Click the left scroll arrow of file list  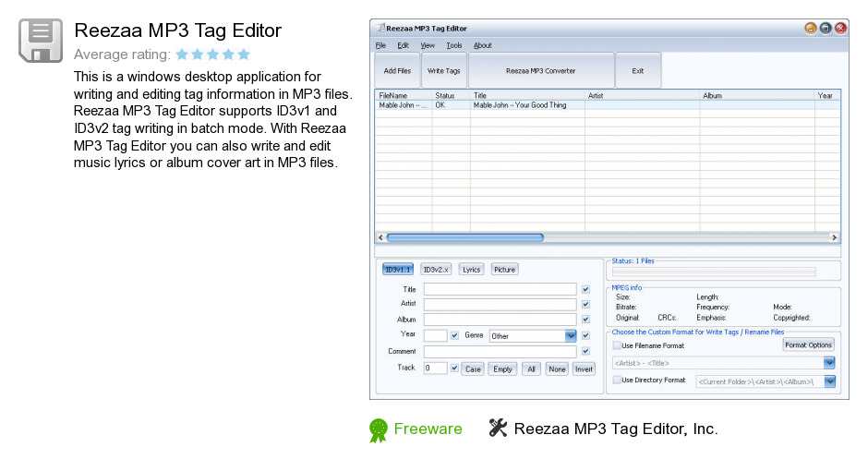pyautogui.click(x=380, y=237)
